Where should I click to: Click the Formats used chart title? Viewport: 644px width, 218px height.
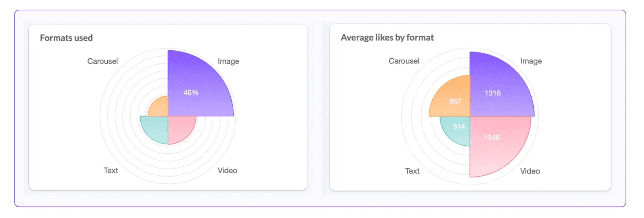click(66, 38)
